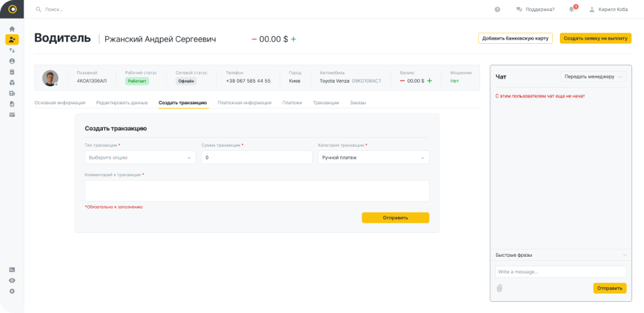
Task: Click the paperclip attachment icon in chat
Action: coord(499,288)
